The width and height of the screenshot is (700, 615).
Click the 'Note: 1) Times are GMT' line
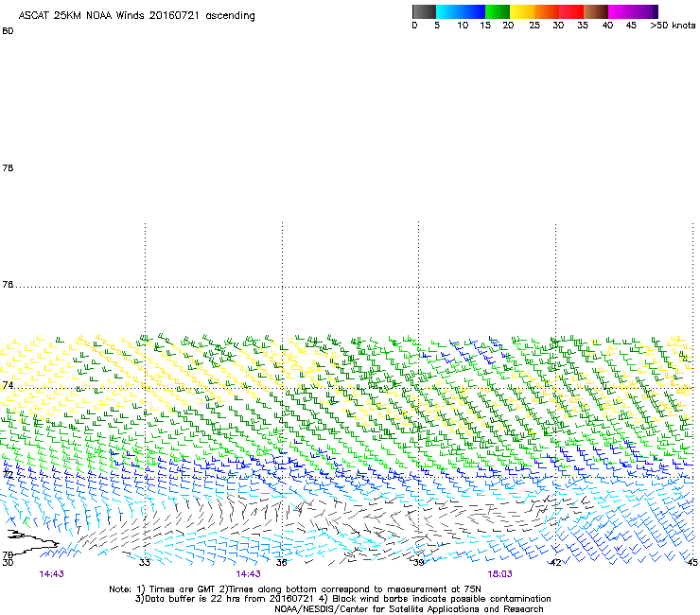pos(294,589)
